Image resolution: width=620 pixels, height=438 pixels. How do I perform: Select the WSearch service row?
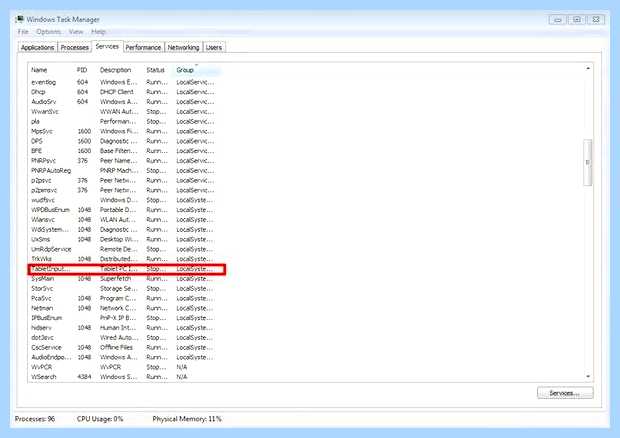(x=123, y=377)
